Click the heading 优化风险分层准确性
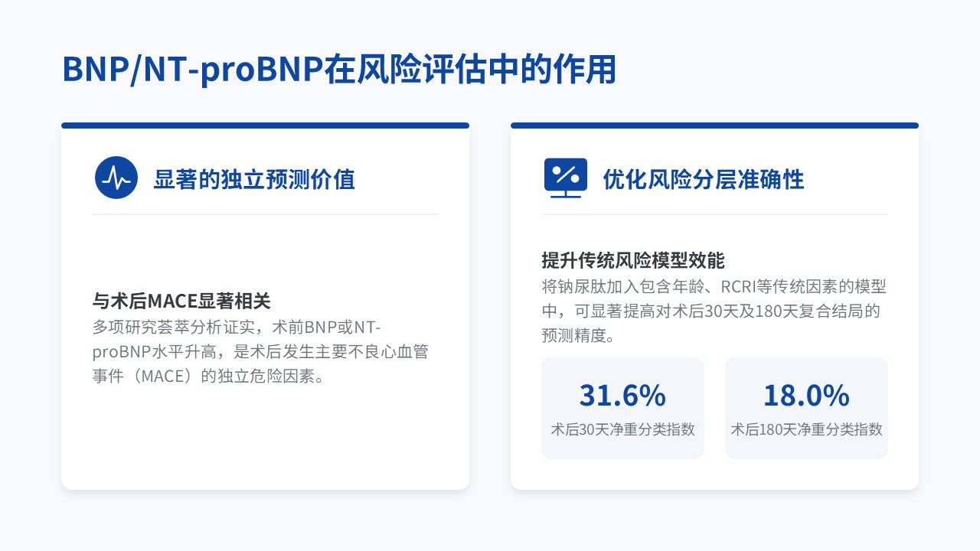 coord(703,180)
